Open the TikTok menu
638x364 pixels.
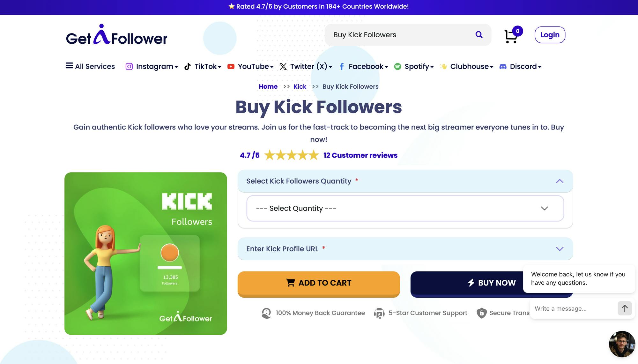203,66
